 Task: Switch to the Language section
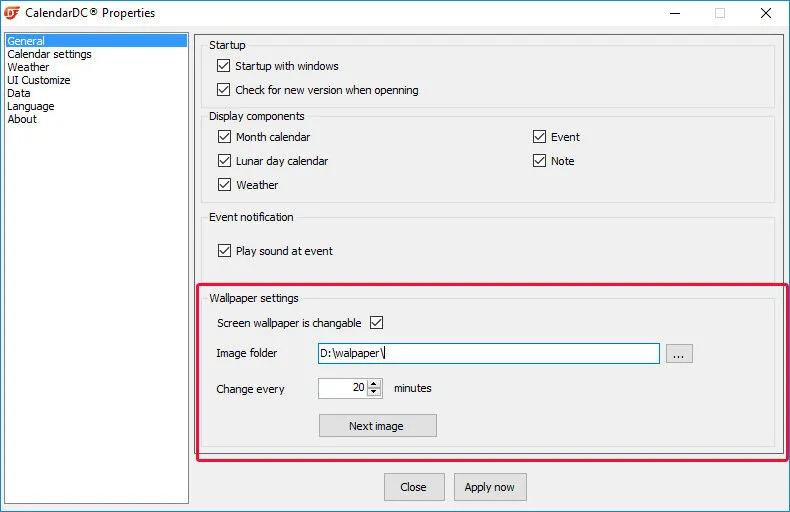31,106
